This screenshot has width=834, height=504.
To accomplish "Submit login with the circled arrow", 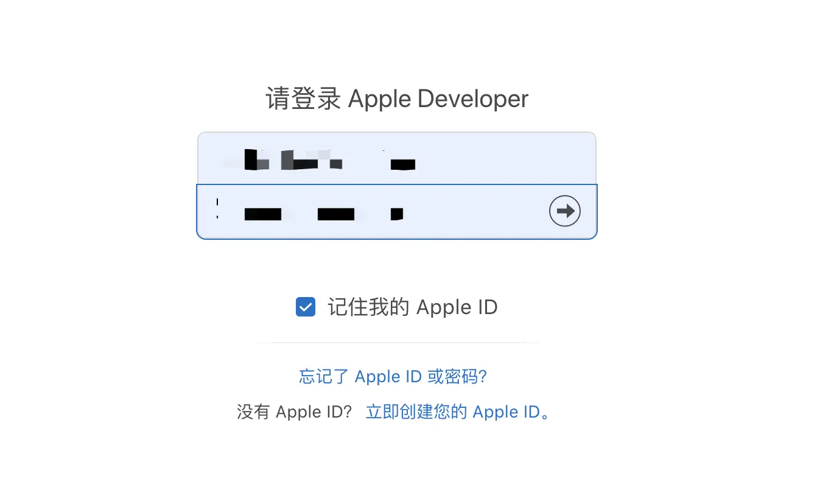I will [565, 211].
